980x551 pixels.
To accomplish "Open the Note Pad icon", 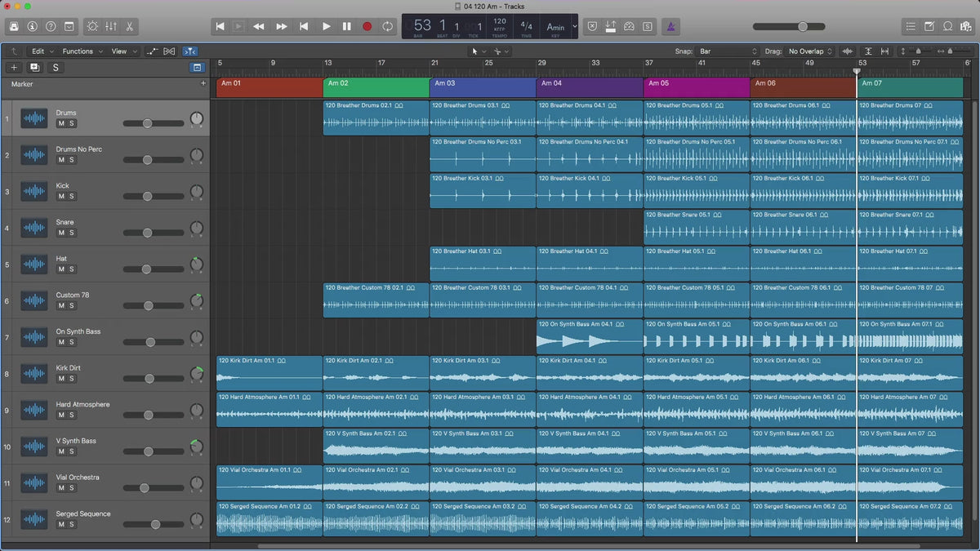I will [930, 26].
